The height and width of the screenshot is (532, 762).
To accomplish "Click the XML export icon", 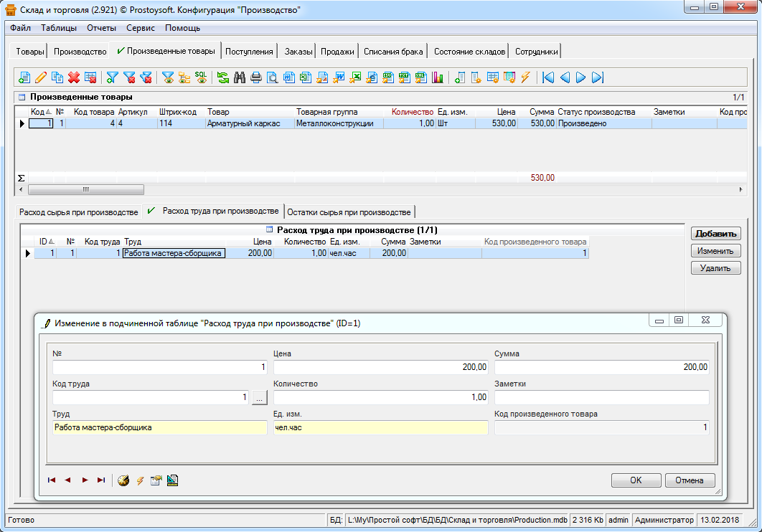I will [421, 77].
